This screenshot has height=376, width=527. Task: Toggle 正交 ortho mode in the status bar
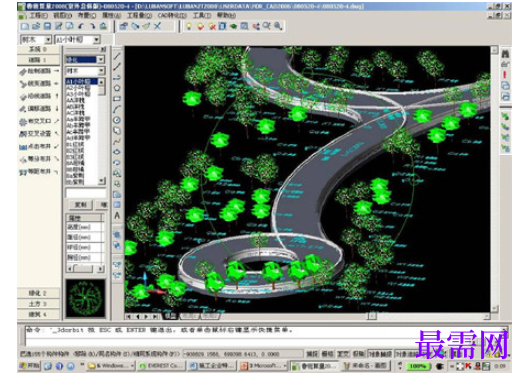pyautogui.click(x=343, y=353)
